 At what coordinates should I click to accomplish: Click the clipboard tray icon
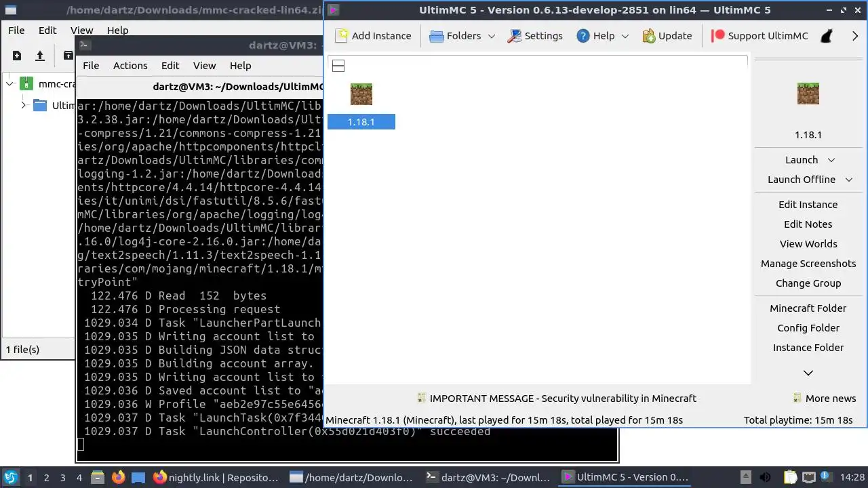pos(791,477)
